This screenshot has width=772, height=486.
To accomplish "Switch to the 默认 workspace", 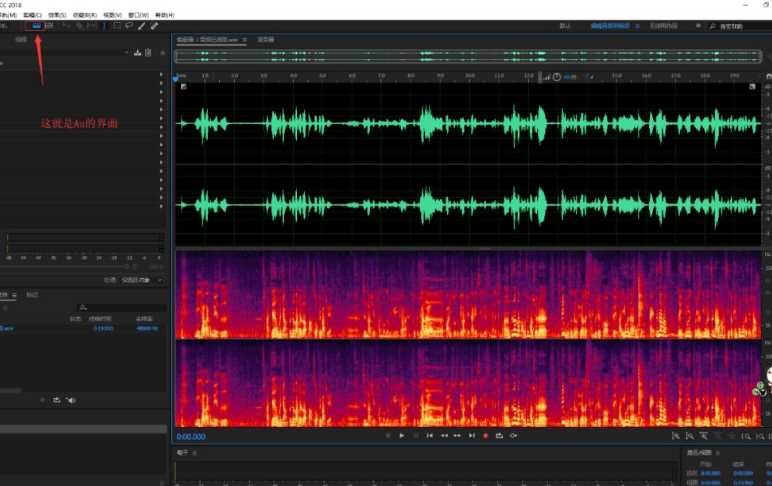I will coord(565,26).
